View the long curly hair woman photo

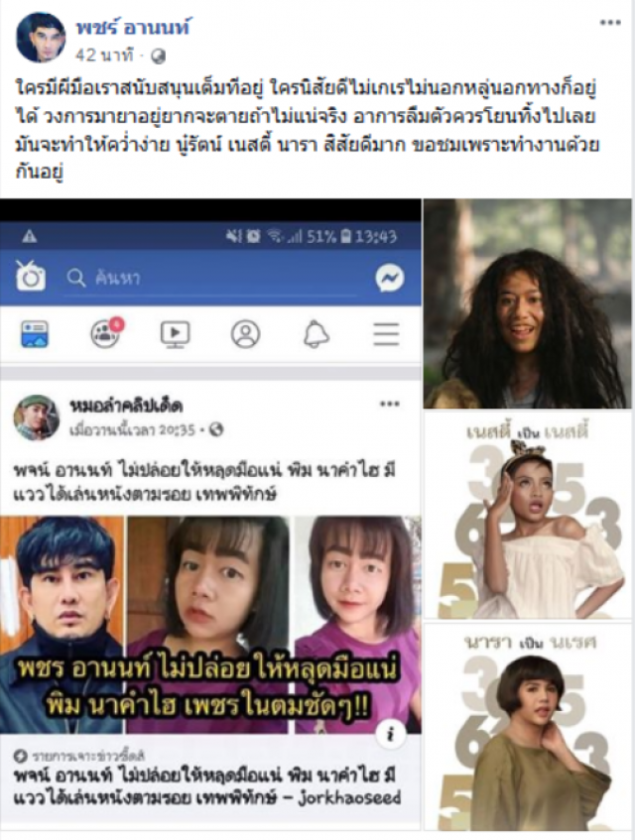[527, 303]
